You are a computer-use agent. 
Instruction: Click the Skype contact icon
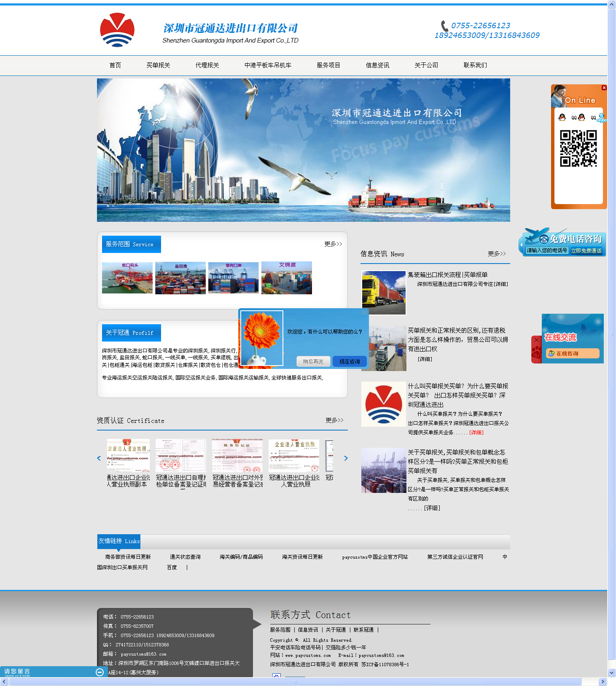tap(601, 118)
